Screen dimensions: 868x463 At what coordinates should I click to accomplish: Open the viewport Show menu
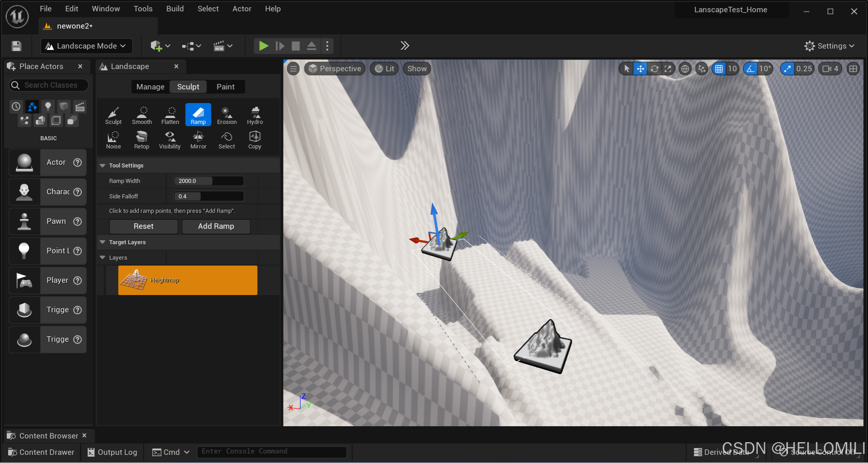(417, 69)
